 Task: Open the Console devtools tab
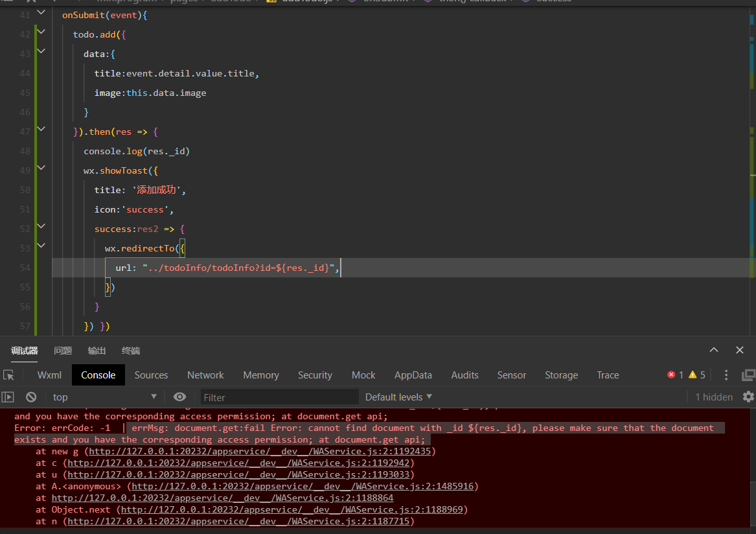point(98,375)
